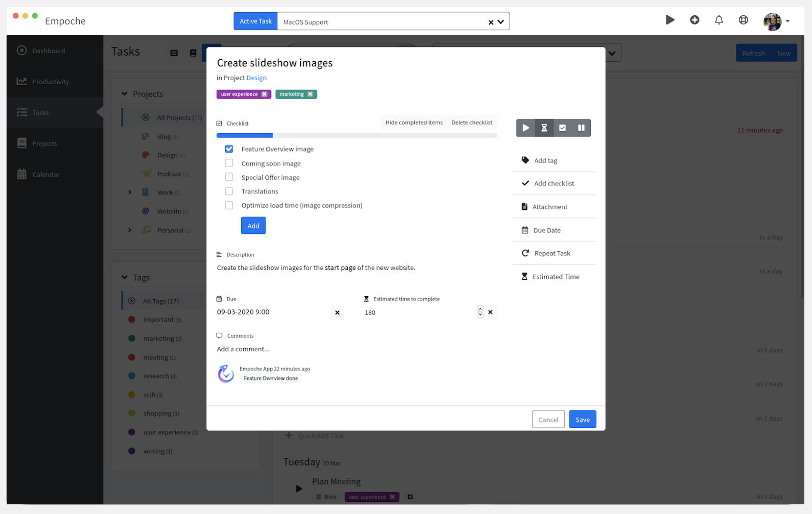The width and height of the screenshot is (812, 514).
Task: Click the help lifebuoy icon
Action: tap(743, 20)
